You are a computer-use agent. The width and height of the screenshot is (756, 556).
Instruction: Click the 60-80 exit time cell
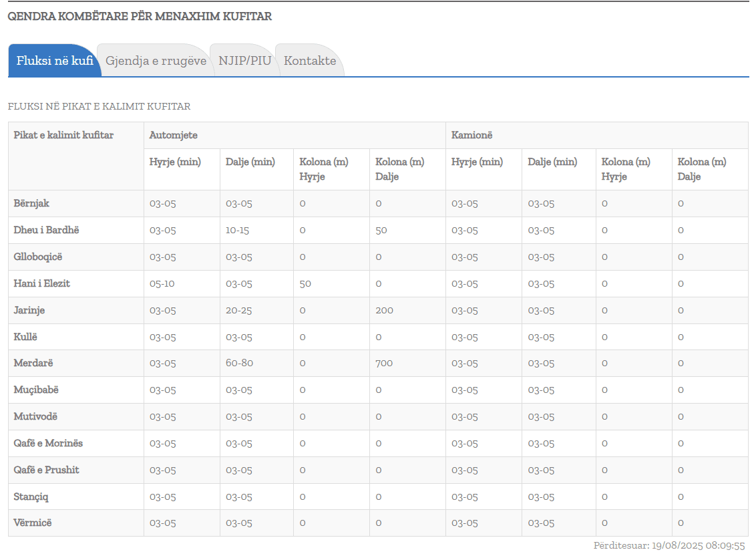tap(238, 364)
